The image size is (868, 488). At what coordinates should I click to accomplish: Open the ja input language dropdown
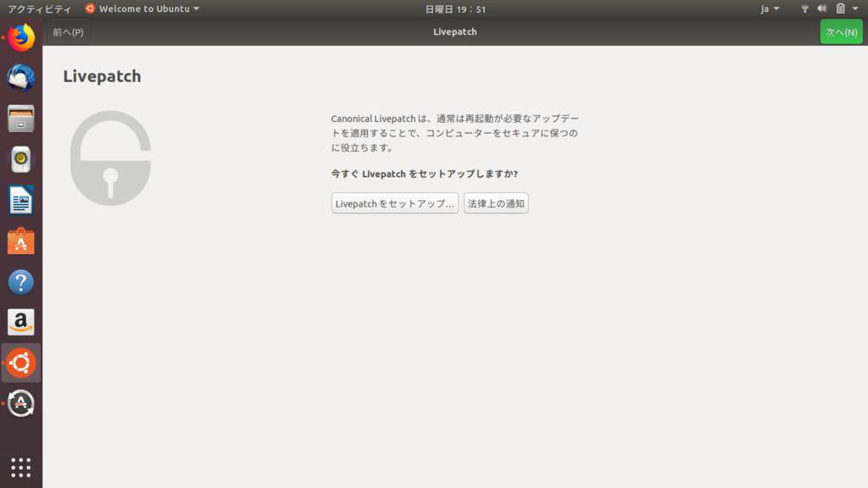[770, 8]
